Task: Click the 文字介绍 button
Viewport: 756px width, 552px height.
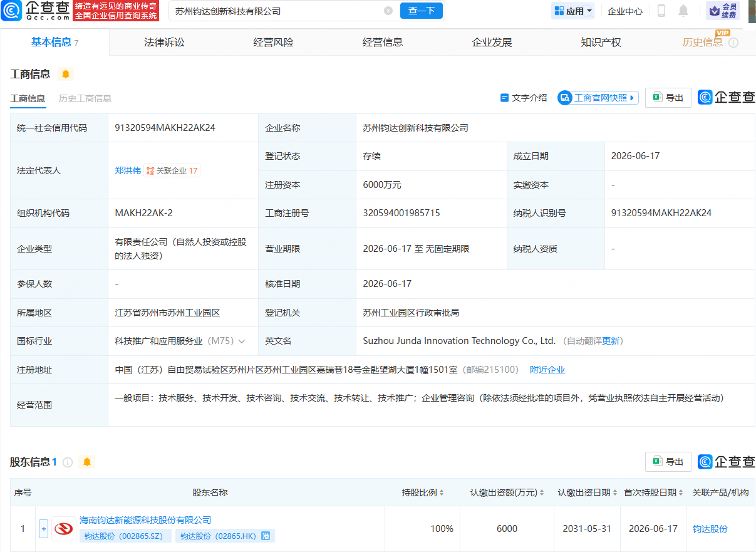Action: (524, 98)
